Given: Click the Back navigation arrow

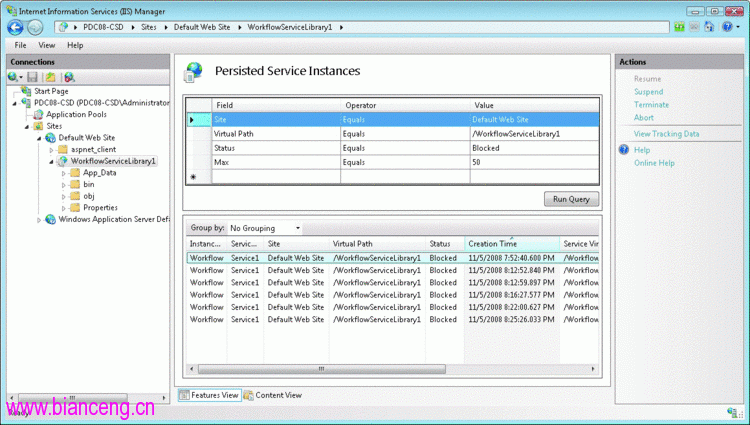Looking at the screenshot, I should (x=15, y=27).
